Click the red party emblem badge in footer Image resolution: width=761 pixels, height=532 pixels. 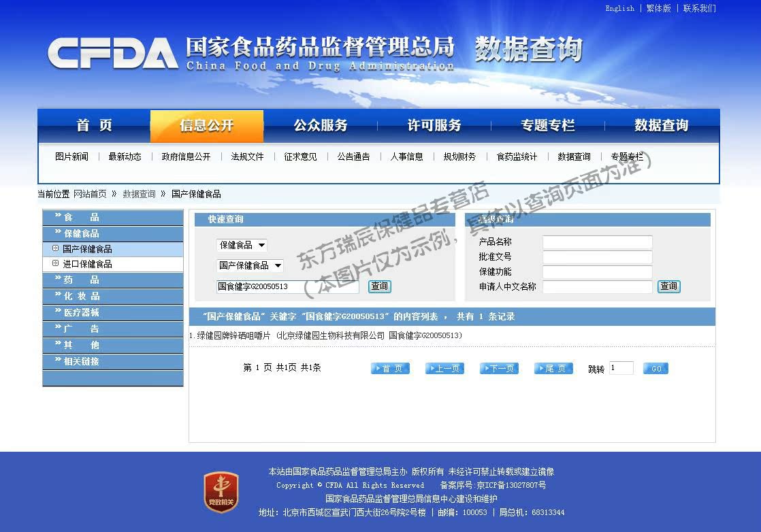click(x=221, y=492)
